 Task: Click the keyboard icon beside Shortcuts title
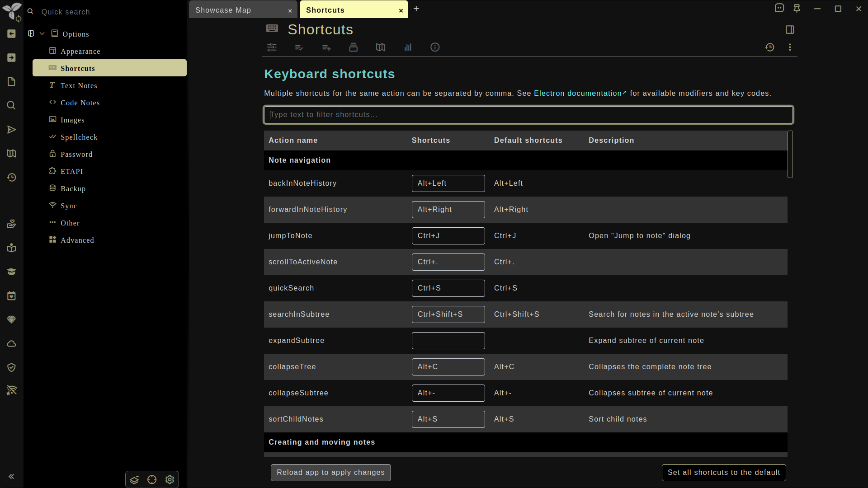tap(272, 28)
